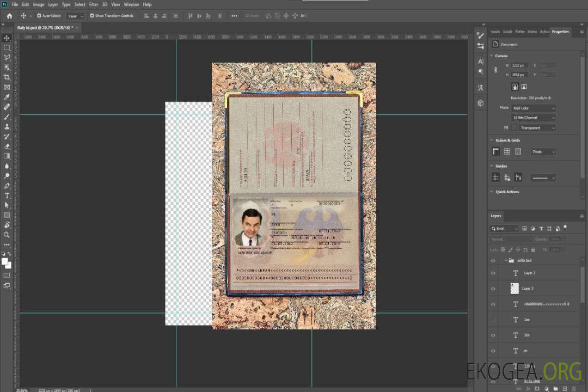The width and height of the screenshot is (588, 392).
Task: Switch to the Swatches panel tab
Action: point(495,32)
